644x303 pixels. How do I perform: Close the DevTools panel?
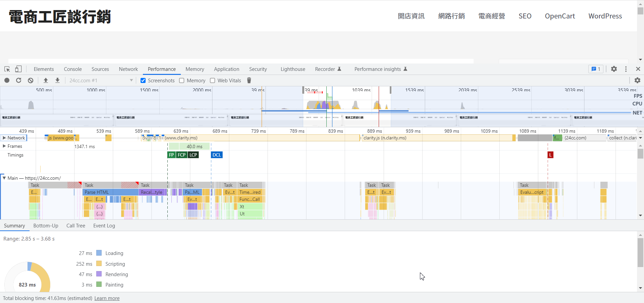tap(638, 69)
